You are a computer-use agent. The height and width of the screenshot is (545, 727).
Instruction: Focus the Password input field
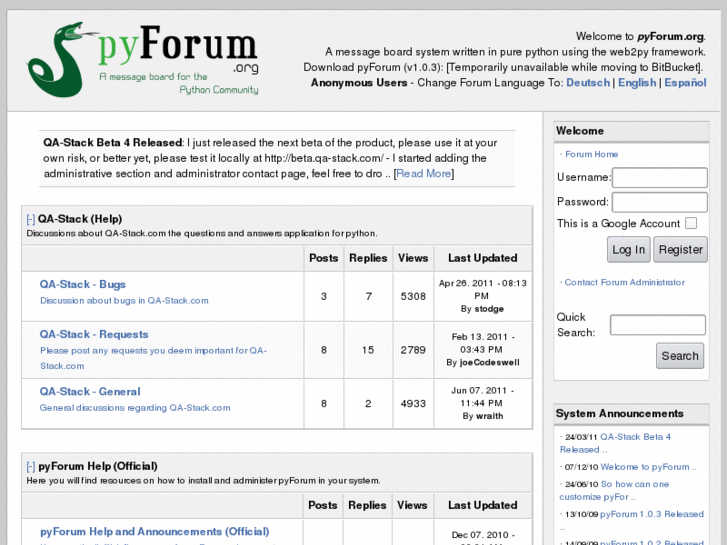click(660, 202)
